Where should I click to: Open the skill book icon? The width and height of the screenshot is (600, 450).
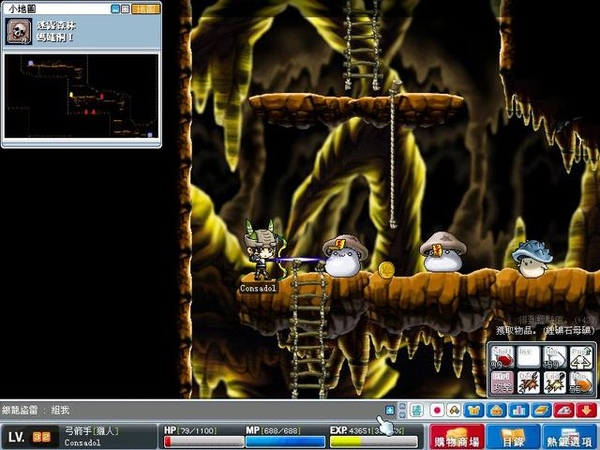541,411
